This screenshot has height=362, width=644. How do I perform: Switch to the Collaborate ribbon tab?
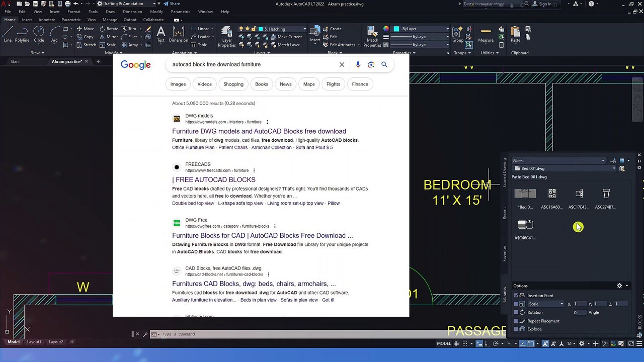click(153, 20)
